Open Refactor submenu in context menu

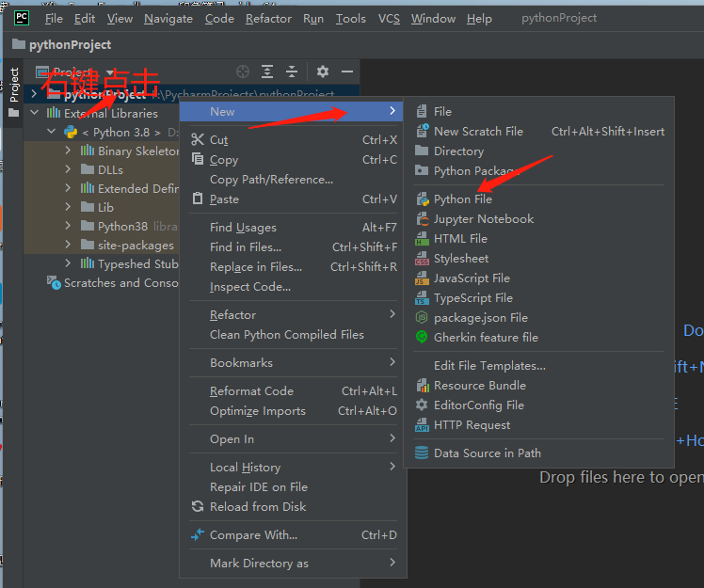coord(294,314)
